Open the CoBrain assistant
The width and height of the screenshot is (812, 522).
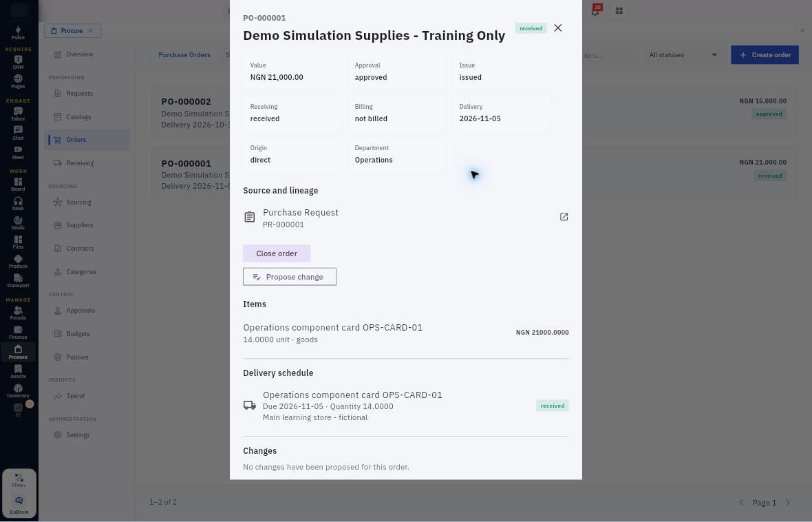click(x=19, y=503)
